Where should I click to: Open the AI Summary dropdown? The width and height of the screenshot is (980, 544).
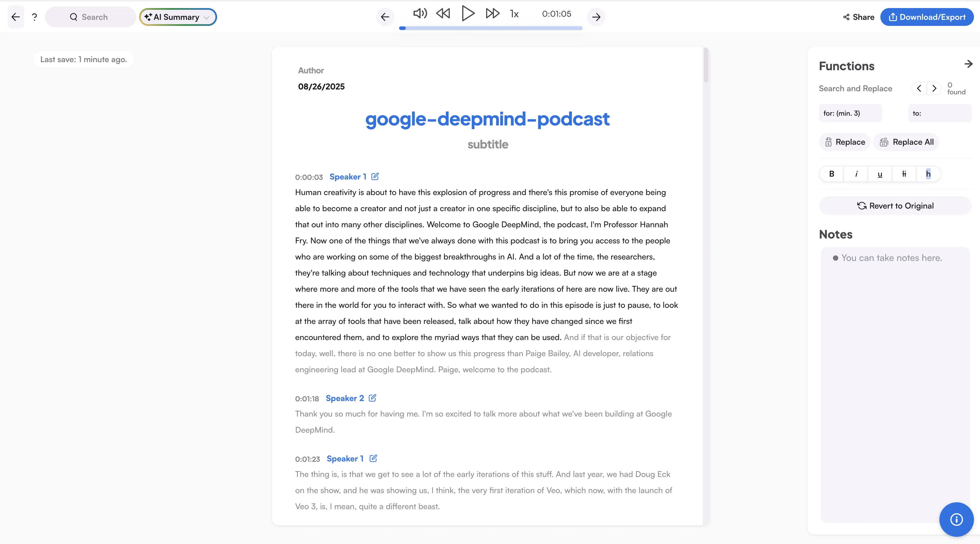(x=178, y=17)
